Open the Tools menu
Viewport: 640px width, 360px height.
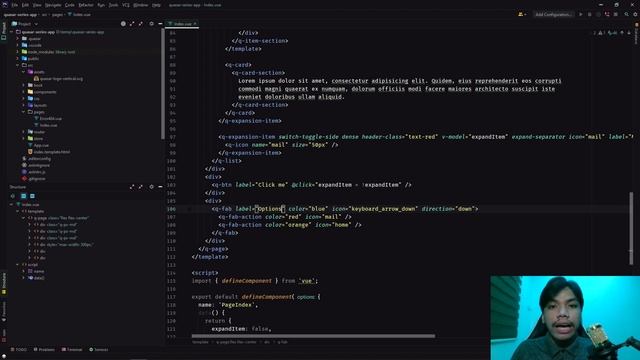pyautogui.click(x=113, y=5)
